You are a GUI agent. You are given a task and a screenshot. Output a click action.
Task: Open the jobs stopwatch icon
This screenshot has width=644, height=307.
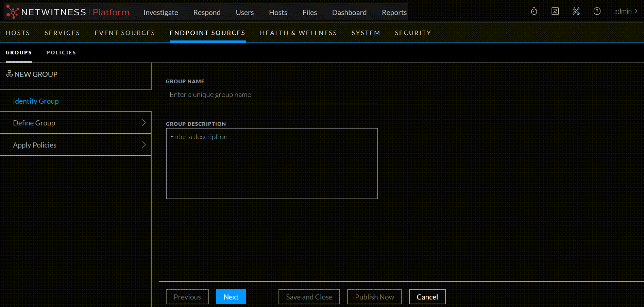[534, 11]
